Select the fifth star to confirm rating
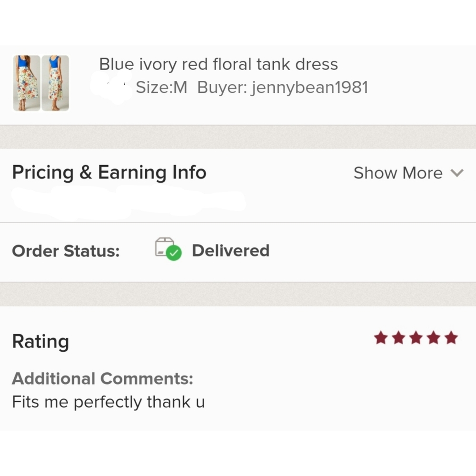This screenshot has height=476, width=476. coord(450,337)
